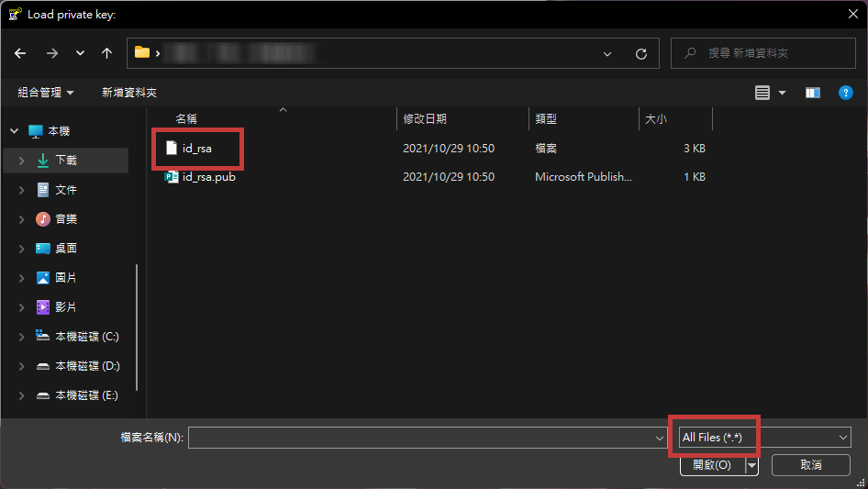Click the Back navigation arrow
Image resolution: width=868 pixels, height=489 pixels.
[x=20, y=53]
